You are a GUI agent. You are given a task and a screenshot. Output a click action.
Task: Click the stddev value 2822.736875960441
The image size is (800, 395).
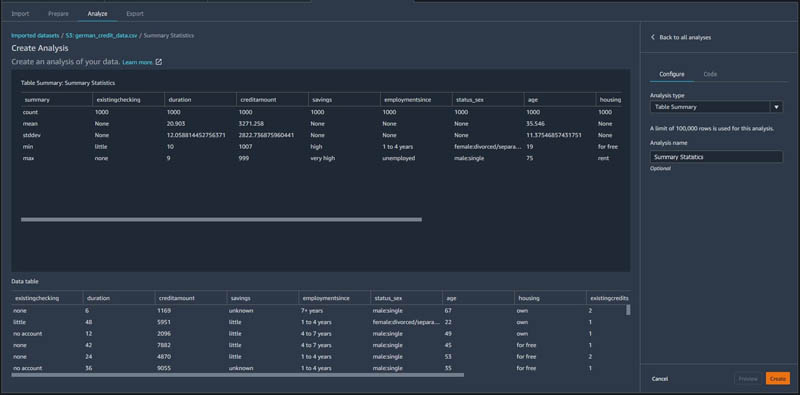[x=266, y=135]
